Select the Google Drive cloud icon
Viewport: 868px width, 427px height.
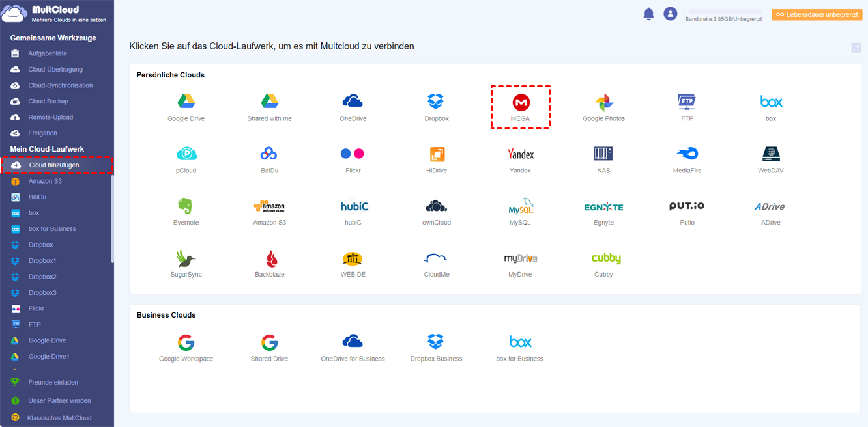[186, 102]
